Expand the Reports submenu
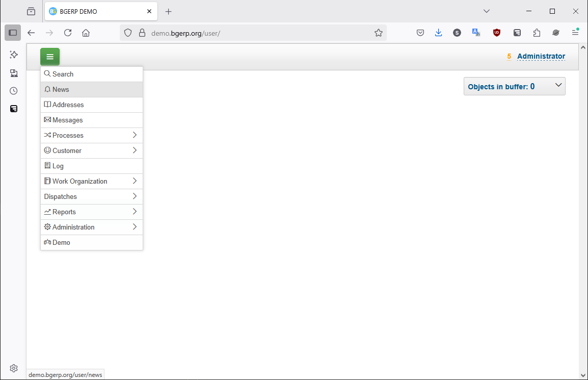Viewport: 588px width, 380px height. point(64,212)
